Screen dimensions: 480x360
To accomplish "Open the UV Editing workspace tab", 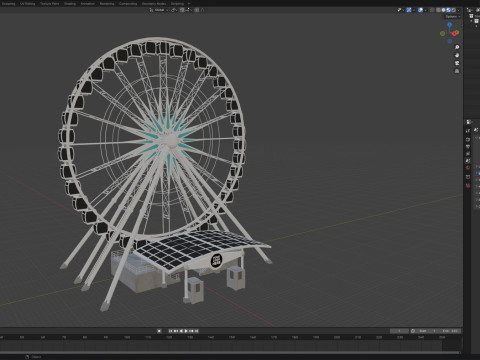I will [x=28, y=4].
